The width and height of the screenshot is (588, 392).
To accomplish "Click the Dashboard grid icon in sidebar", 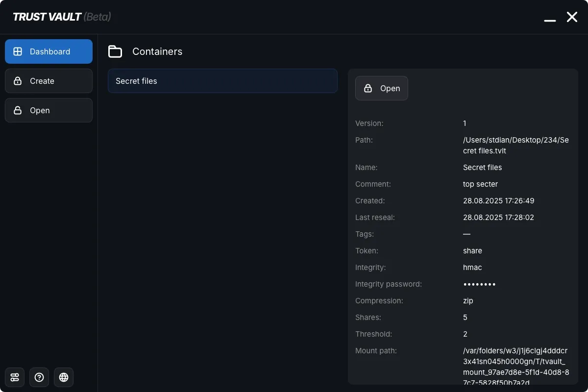I will [18, 51].
